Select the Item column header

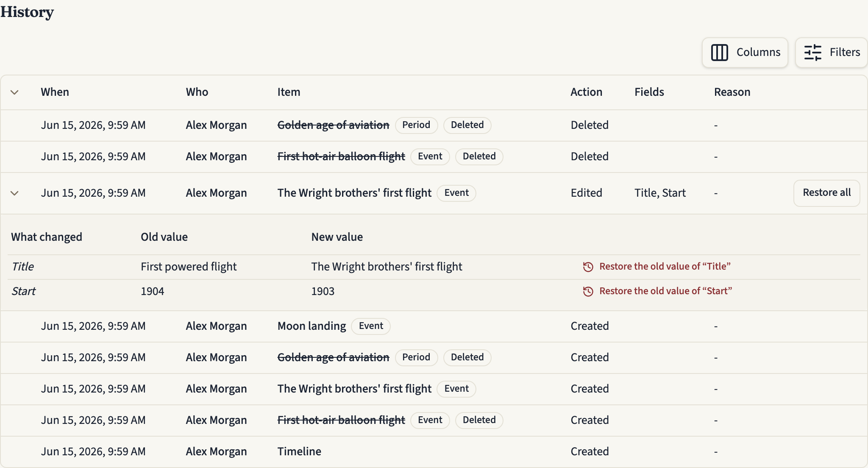tap(289, 92)
